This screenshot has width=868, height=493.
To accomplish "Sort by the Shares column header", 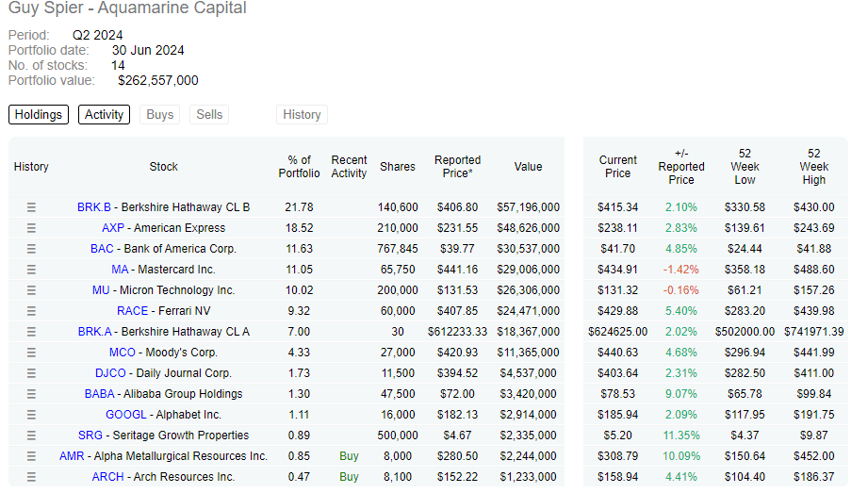I will pyautogui.click(x=398, y=167).
